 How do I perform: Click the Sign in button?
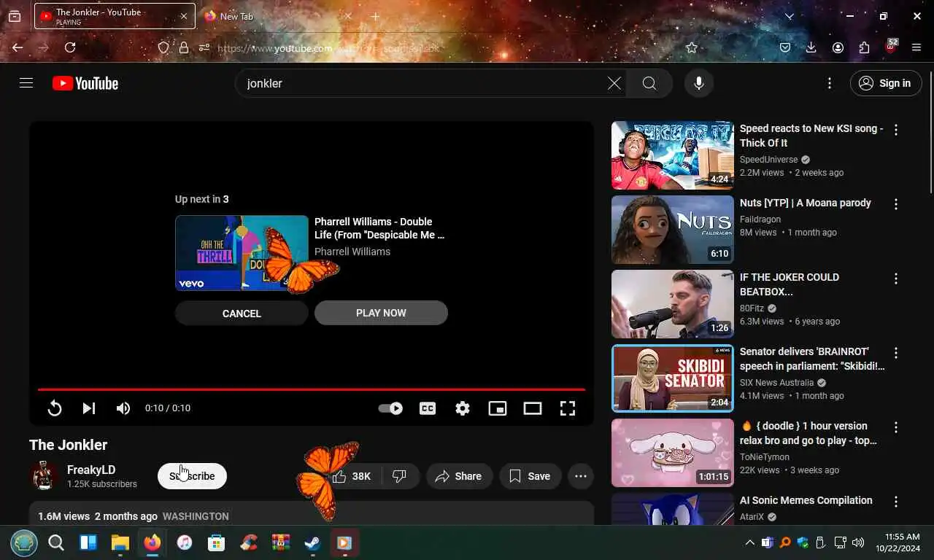tap(886, 83)
